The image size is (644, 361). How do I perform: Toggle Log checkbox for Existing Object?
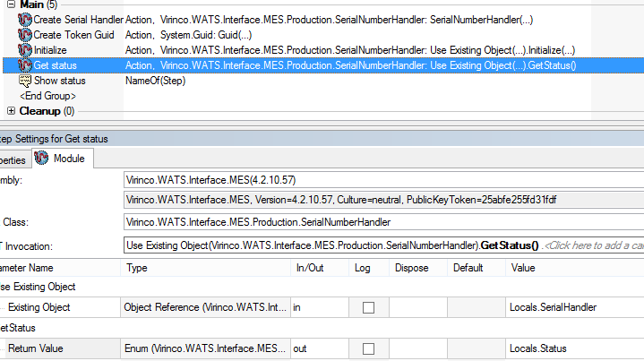[x=368, y=307]
